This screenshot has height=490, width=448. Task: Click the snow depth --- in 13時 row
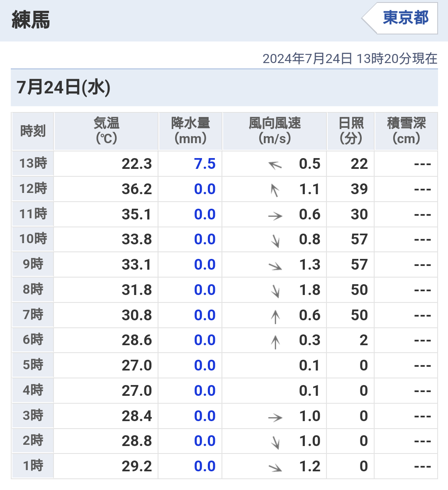(x=422, y=164)
